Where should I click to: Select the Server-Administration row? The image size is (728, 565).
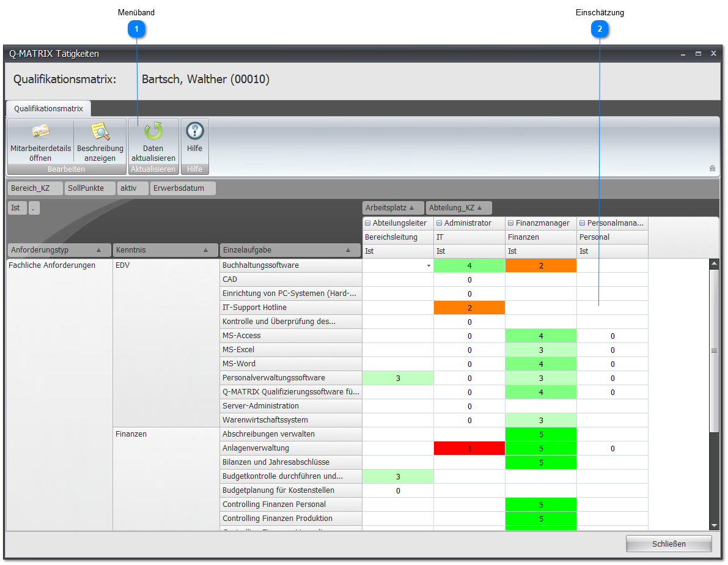point(290,405)
